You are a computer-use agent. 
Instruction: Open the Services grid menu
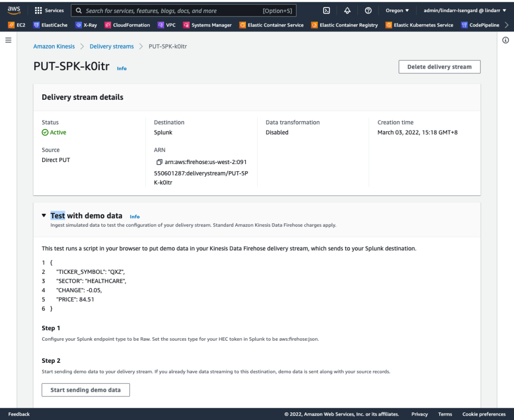click(49, 11)
